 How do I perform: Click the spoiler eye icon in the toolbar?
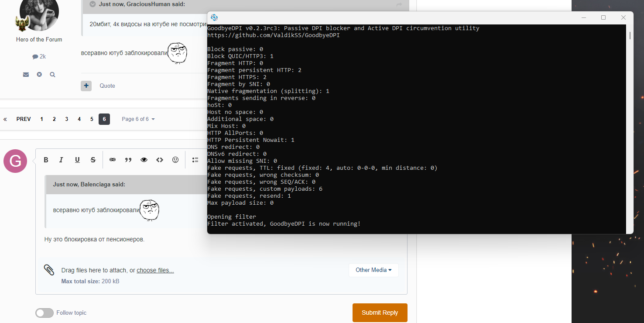(x=144, y=160)
